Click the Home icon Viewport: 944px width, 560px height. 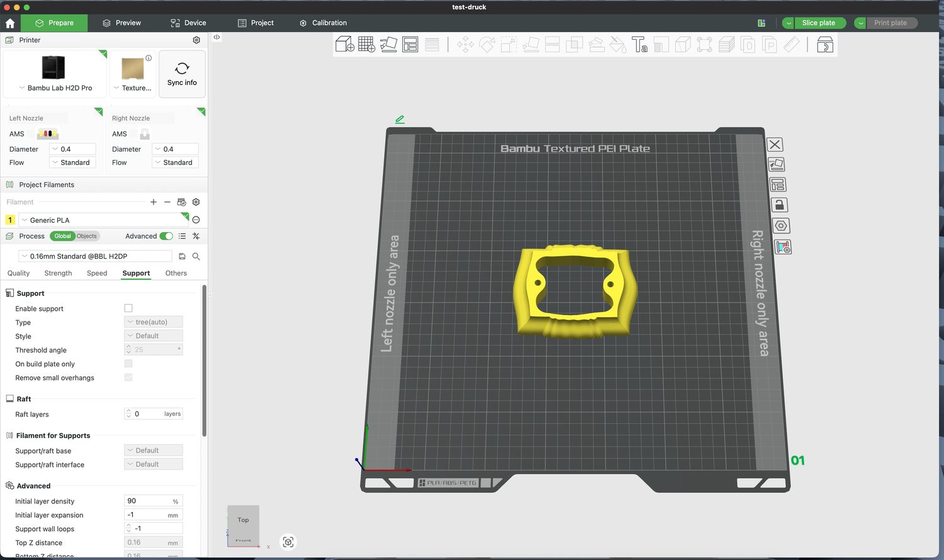[x=10, y=23]
